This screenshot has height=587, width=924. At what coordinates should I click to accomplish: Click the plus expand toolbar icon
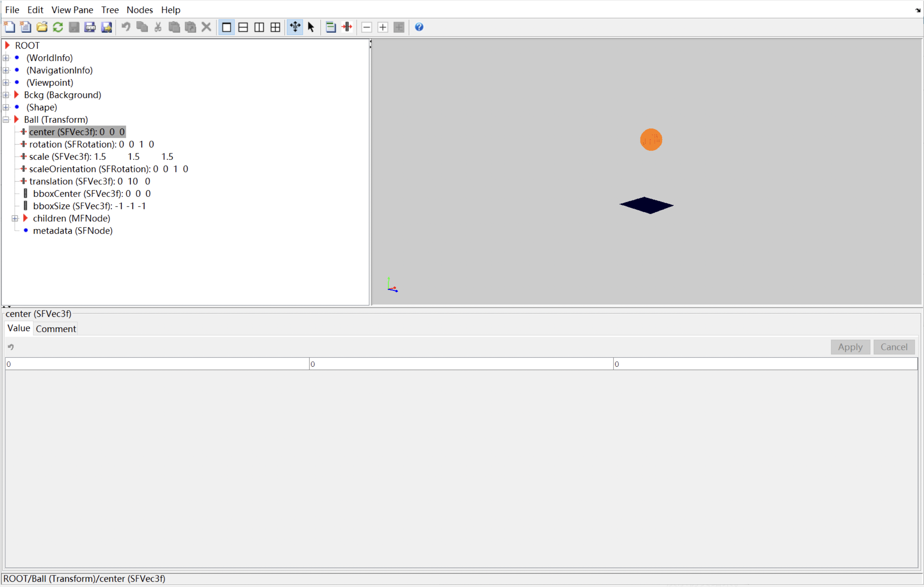tap(383, 27)
